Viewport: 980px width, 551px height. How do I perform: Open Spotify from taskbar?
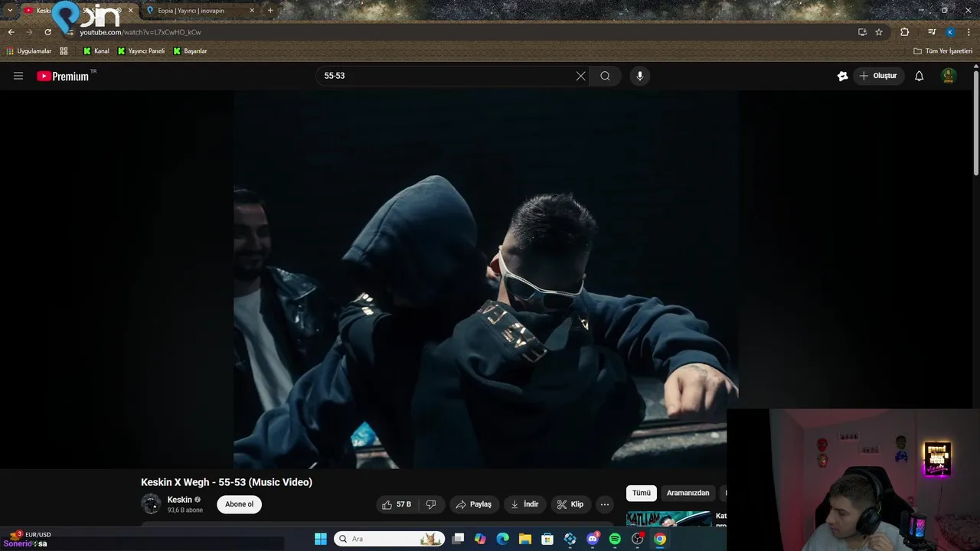615,539
